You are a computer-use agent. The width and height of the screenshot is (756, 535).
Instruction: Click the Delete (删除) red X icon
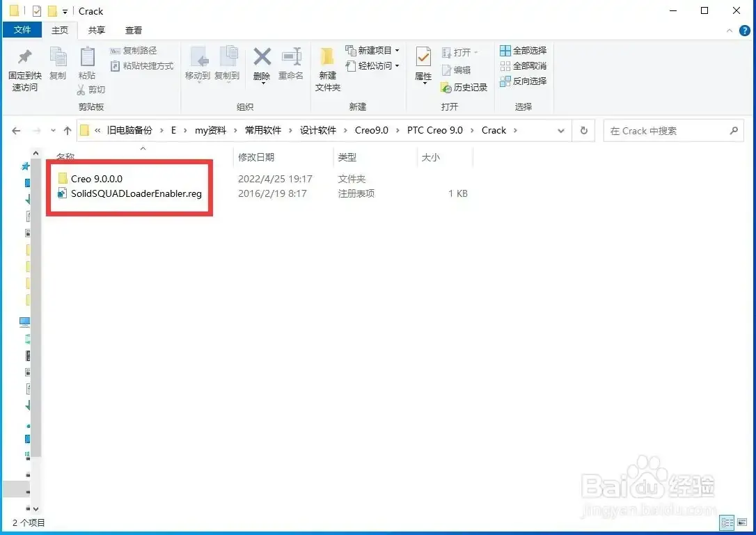coord(262,56)
